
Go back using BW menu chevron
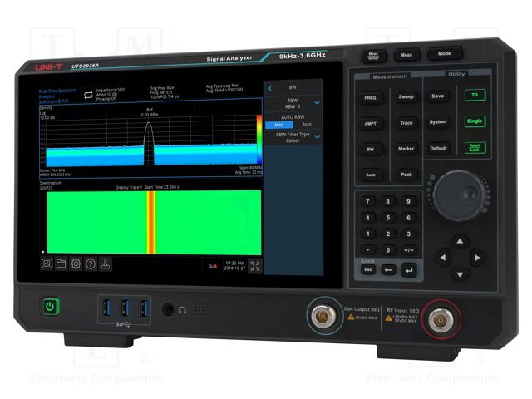[270, 87]
